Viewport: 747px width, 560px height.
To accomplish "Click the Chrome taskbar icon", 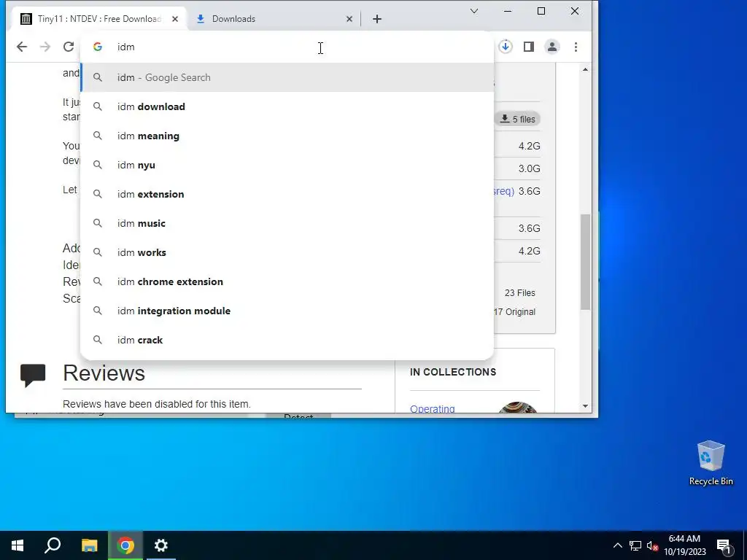I will click(125, 545).
